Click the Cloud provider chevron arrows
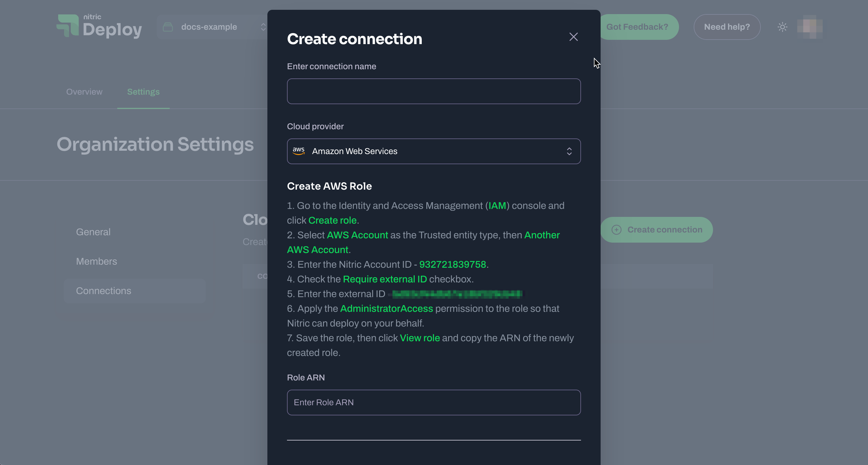The width and height of the screenshot is (868, 465). coord(569,151)
